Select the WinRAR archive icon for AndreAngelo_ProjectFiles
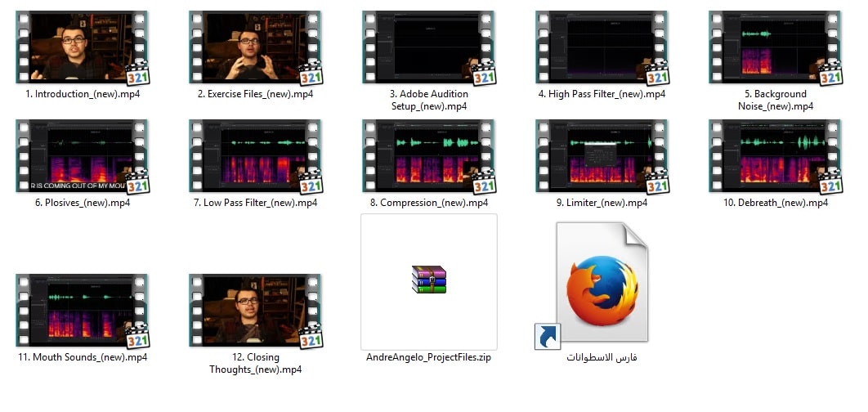 (x=429, y=280)
